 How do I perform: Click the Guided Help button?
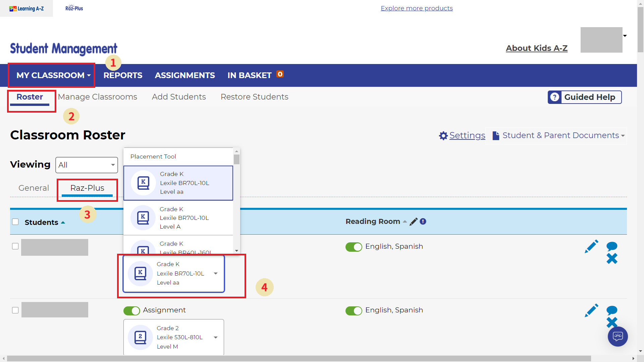tap(585, 97)
